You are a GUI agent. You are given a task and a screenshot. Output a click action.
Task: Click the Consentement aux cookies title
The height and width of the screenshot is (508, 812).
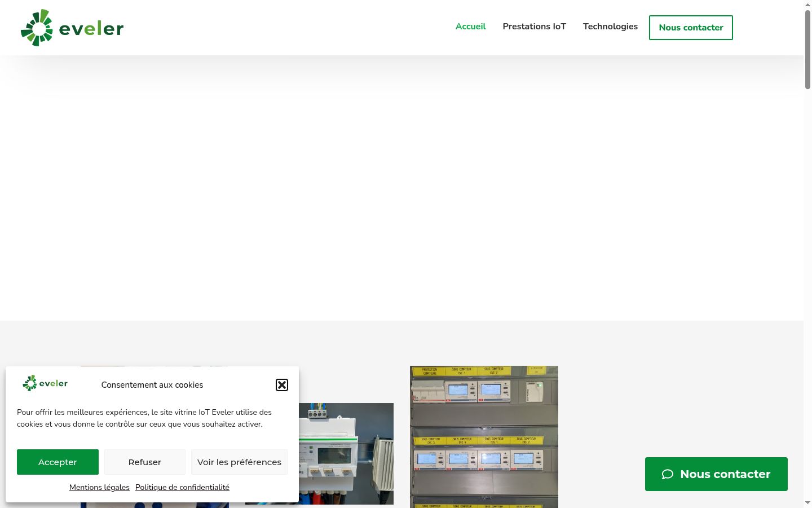(152, 385)
